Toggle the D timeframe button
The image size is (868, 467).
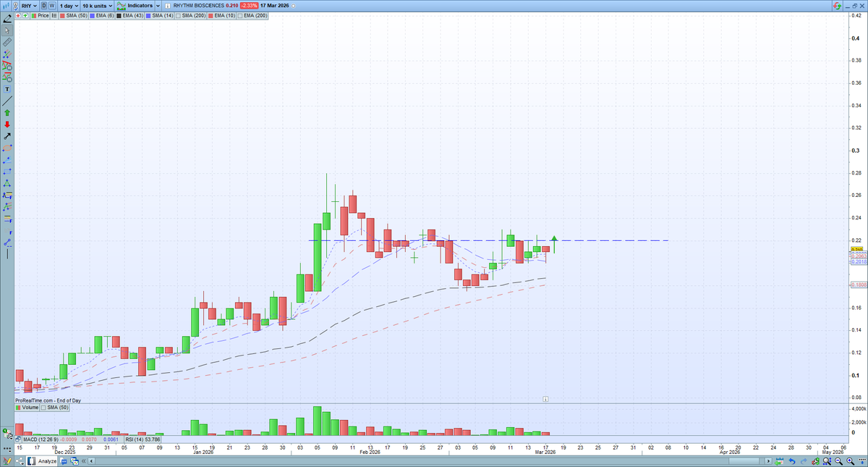pyautogui.click(x=44, y=6)
